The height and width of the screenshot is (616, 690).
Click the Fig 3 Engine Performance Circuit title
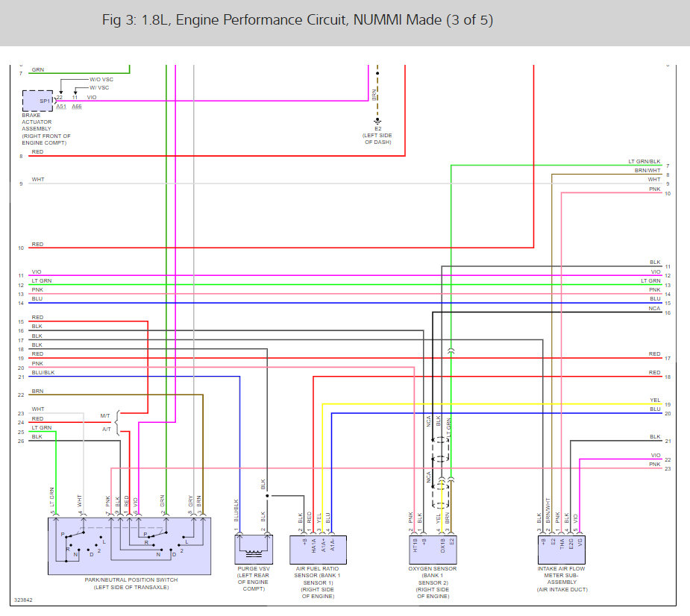[x=298, y=20]
